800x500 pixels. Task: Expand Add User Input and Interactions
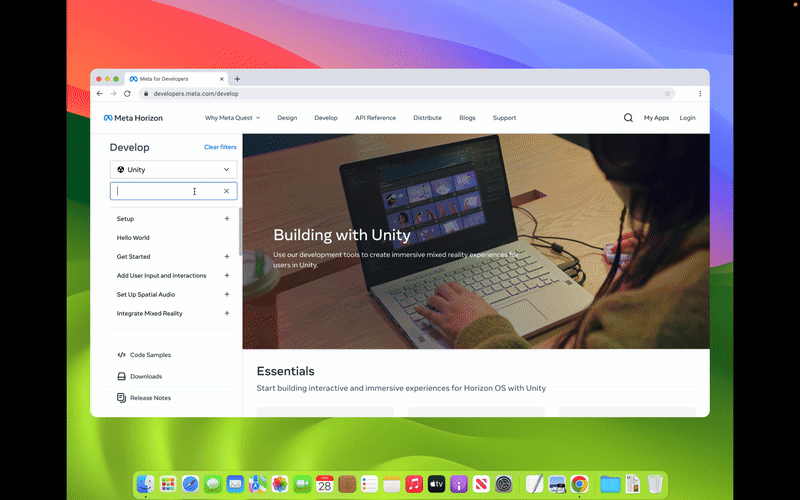coord(227,276)
